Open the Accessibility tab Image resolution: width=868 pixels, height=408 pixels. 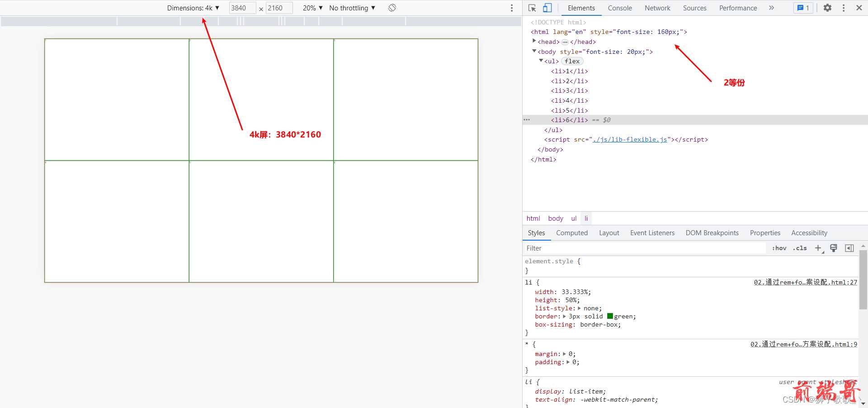click(809, 233)
